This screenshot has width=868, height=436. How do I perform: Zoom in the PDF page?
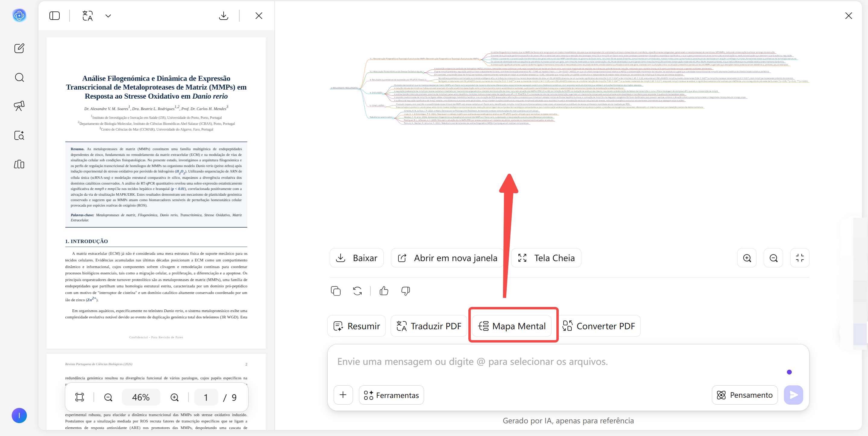coord(175,397)
